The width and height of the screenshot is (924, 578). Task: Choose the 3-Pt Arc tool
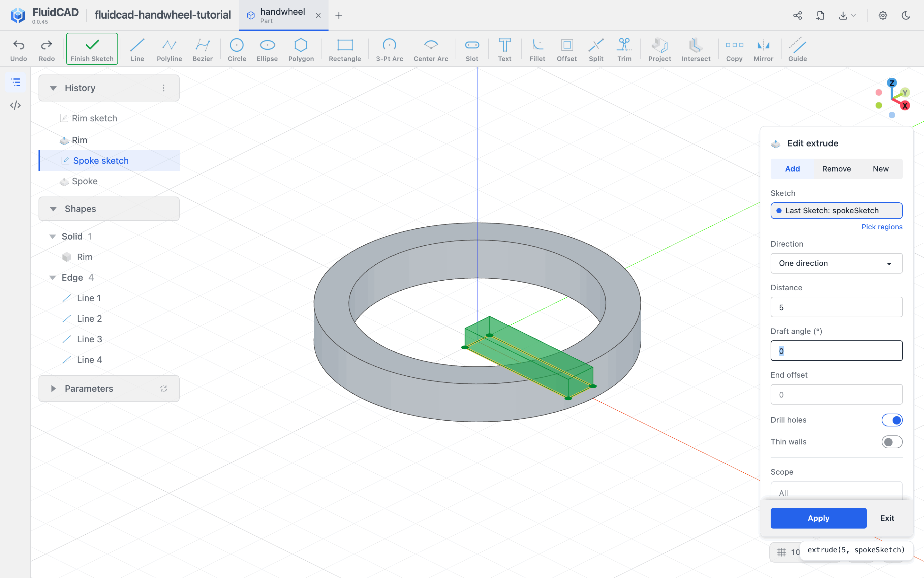pyautogui.click(x=389, y=49)
